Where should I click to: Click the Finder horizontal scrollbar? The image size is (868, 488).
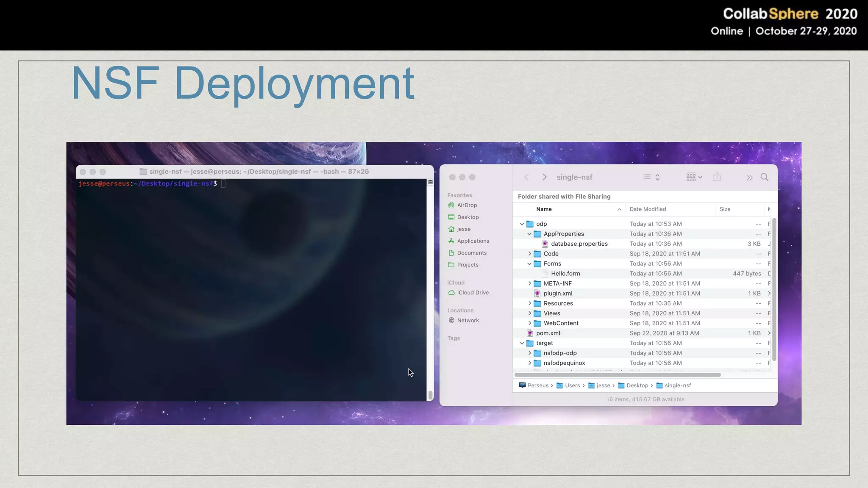(618, 375)
